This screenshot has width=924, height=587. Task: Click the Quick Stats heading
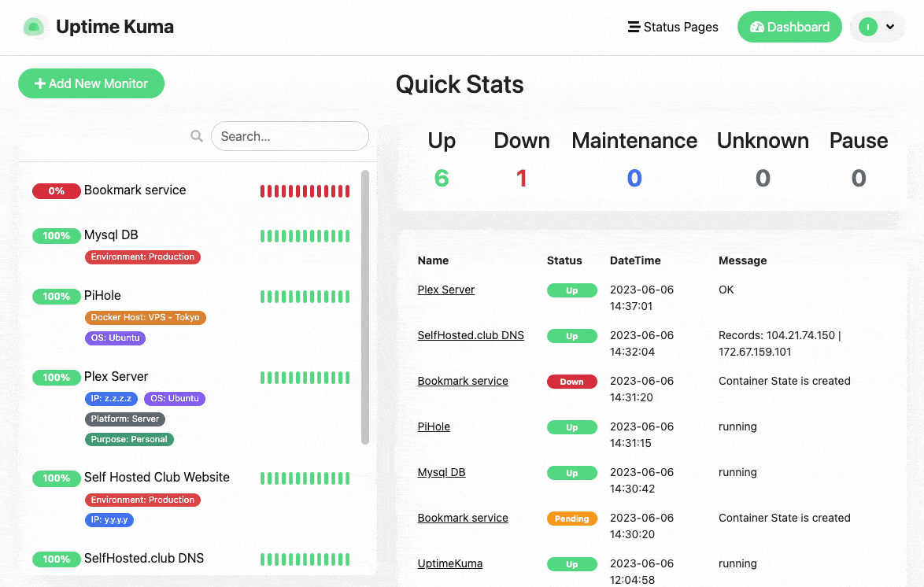coord(460,84)
